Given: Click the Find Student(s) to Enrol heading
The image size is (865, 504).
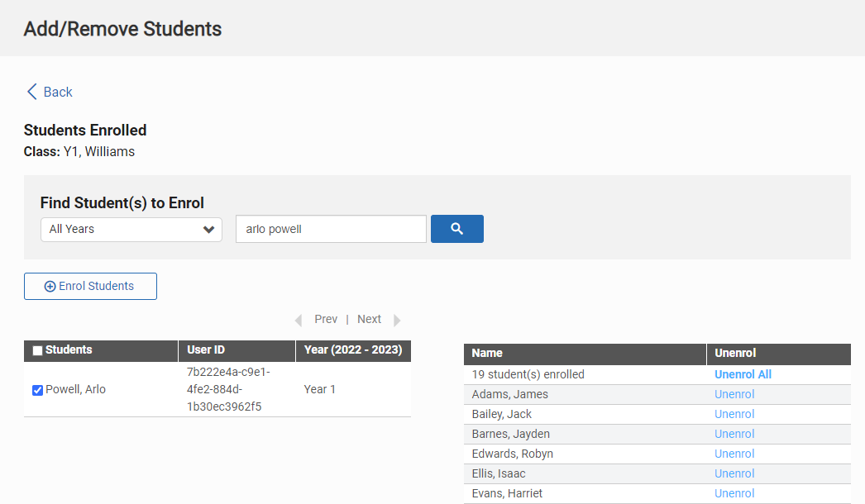Looking at the screenshot, I should [122, 203].
